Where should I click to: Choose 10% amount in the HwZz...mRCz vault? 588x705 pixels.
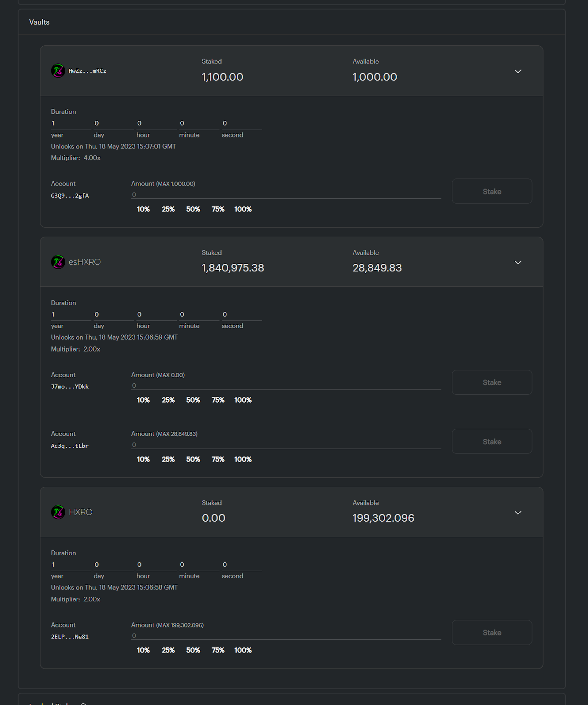click(x=143, y=209)
